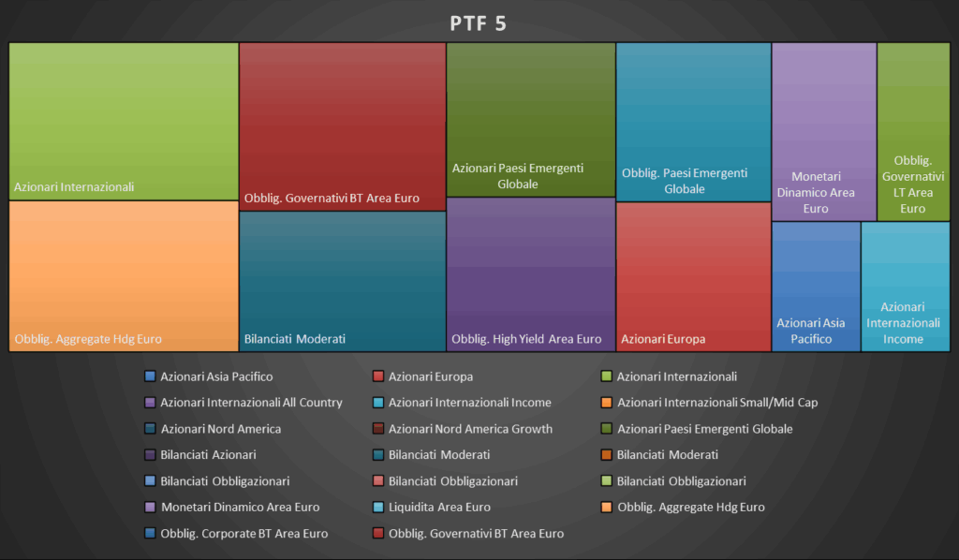
Task: Click the Azionari Nord America Growth legend swatch
Action: (378, 429)
